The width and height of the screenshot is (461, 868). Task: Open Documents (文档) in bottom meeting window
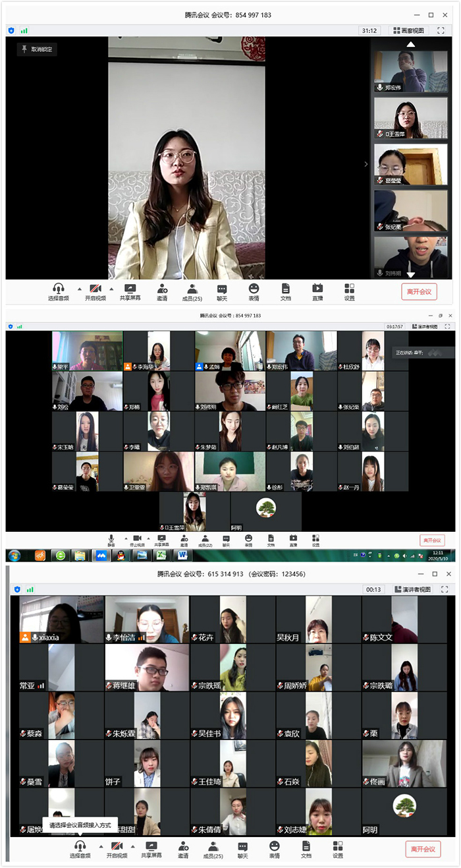(306, 850)
